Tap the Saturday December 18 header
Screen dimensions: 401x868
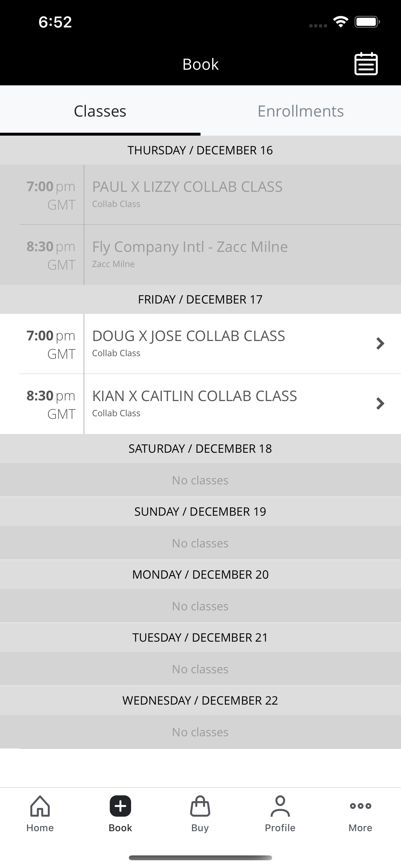pos(200,449)
